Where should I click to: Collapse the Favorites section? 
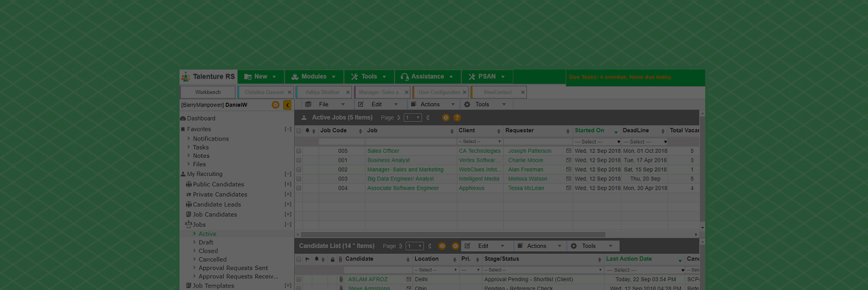click(288, 130)
